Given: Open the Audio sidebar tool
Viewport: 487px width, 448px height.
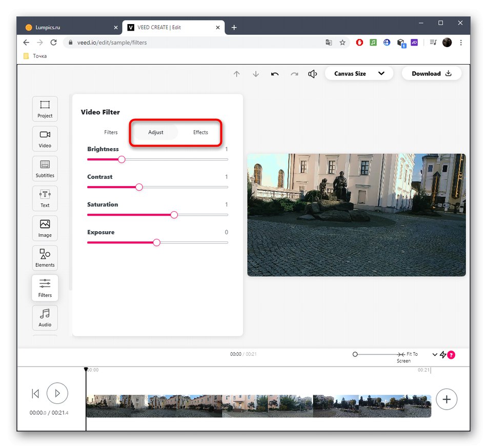Looking at the screenshot, I should coord(45,318).
